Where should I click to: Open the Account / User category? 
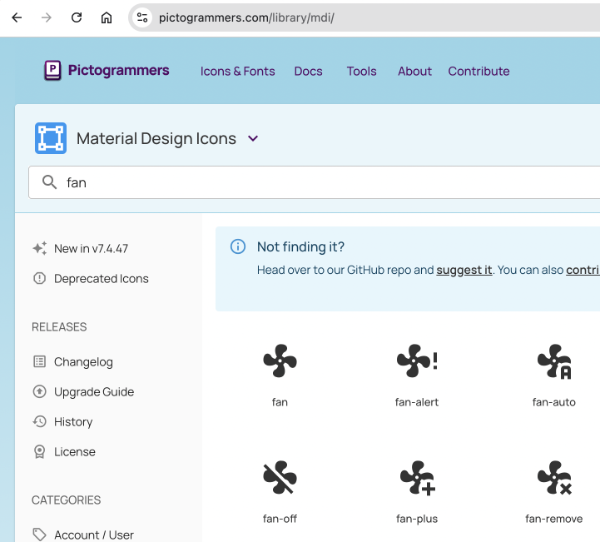pos(94,535)
